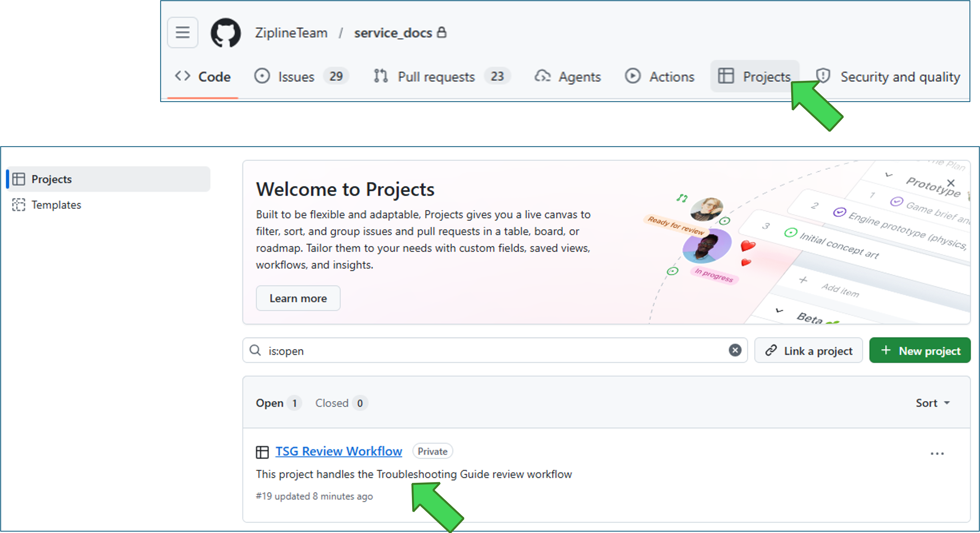Image resolution: width=980 pixels, height=533 pixels.
Task: Switch to the Code tab
Action: pyautogui.click(x=203, y=77)
